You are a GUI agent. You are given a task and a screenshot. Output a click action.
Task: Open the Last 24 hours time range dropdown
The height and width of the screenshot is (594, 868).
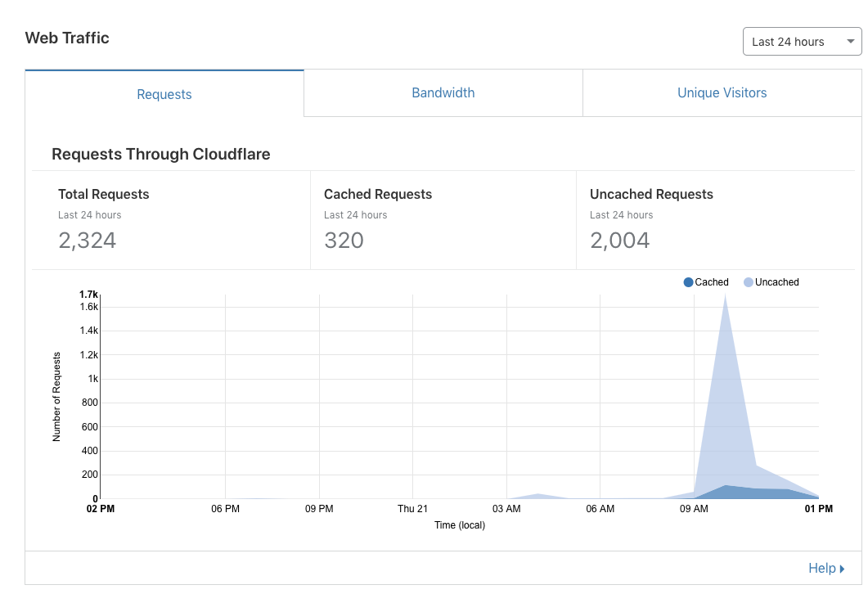tap(801, 42)
